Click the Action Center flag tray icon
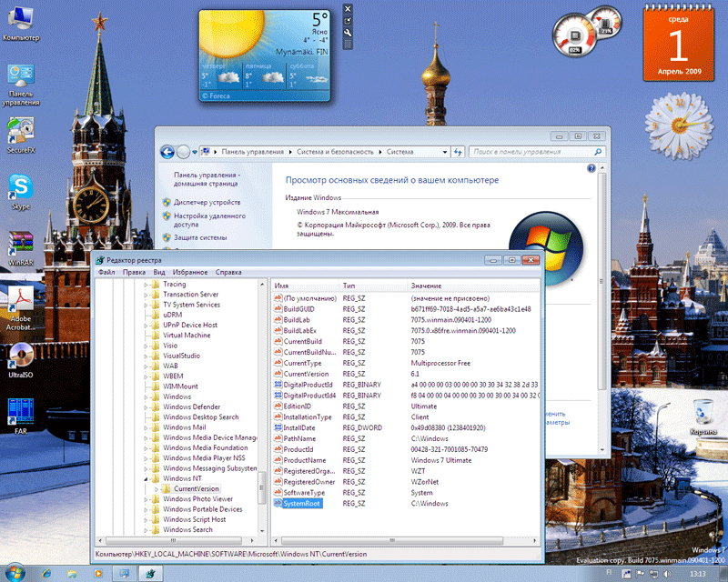This screenshot has height=582, width=728. pyautogui.click(x=640, y=574)
